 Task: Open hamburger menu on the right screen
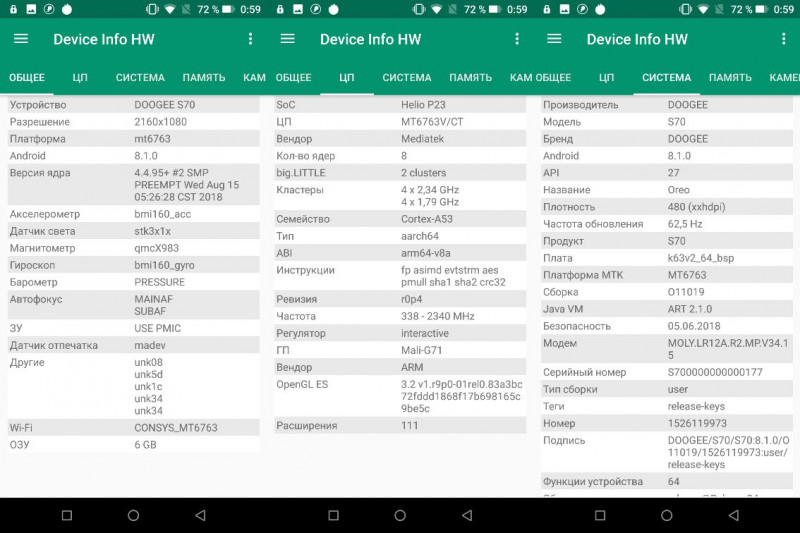[x=554, y=39]
